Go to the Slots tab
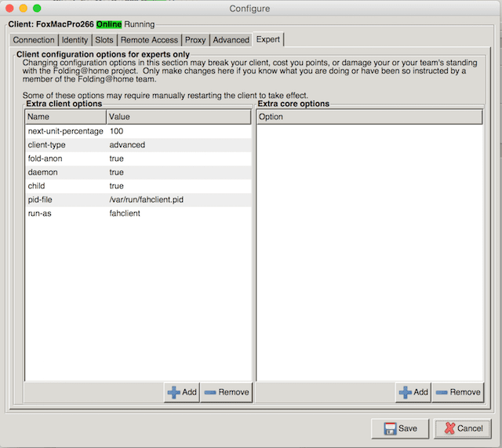The image size is (502, 448). pos(104,40)
